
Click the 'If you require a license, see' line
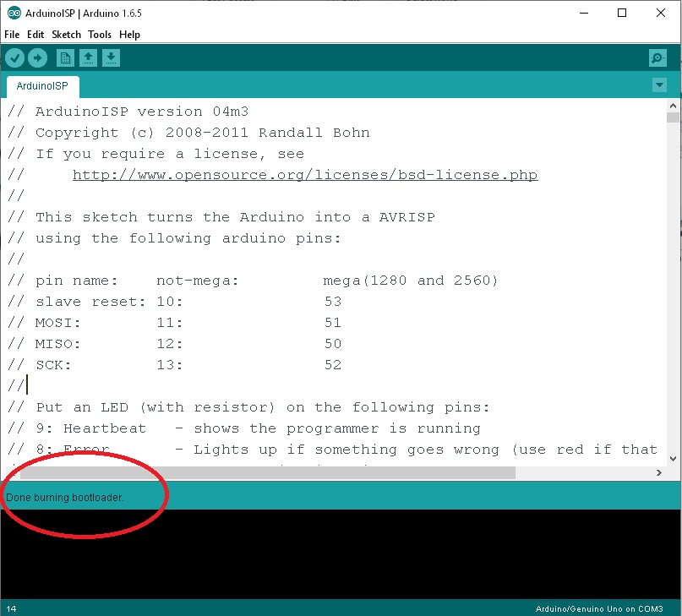tap(156, 154)
